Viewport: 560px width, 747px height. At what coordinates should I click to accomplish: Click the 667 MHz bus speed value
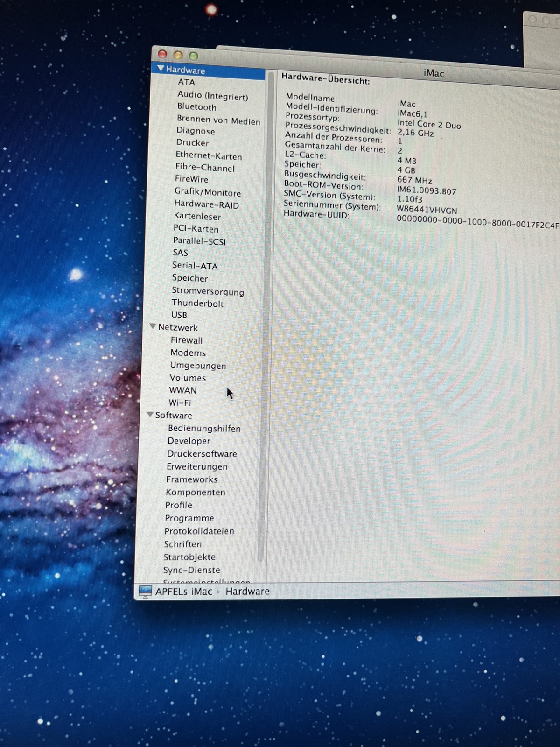pos(414,180)
